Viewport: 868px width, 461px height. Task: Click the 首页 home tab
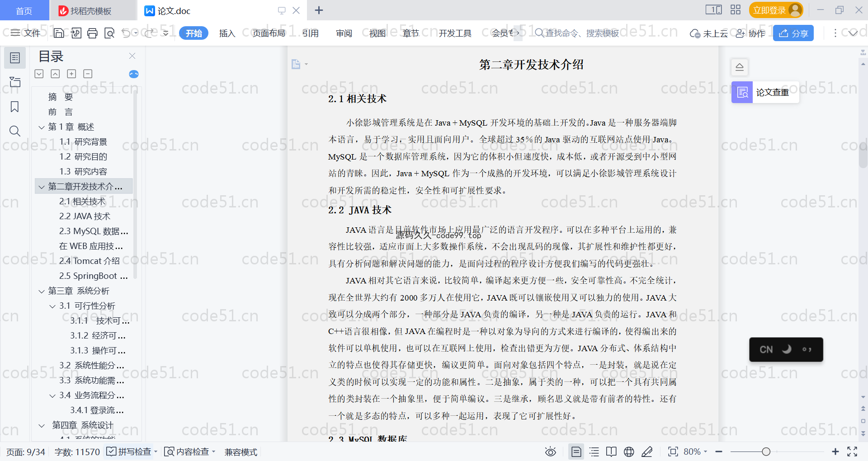tap(24, 10)
